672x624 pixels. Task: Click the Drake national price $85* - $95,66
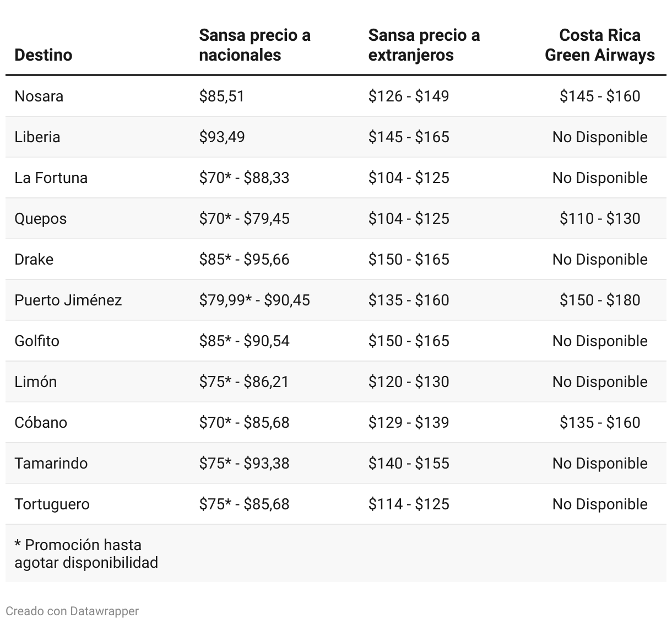click(x=244, y=259)
